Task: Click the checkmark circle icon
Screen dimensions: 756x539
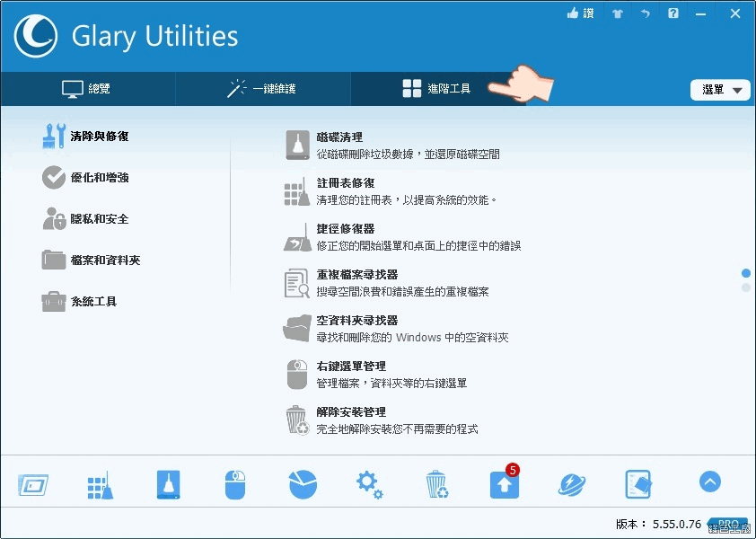Action: (54, 178)
